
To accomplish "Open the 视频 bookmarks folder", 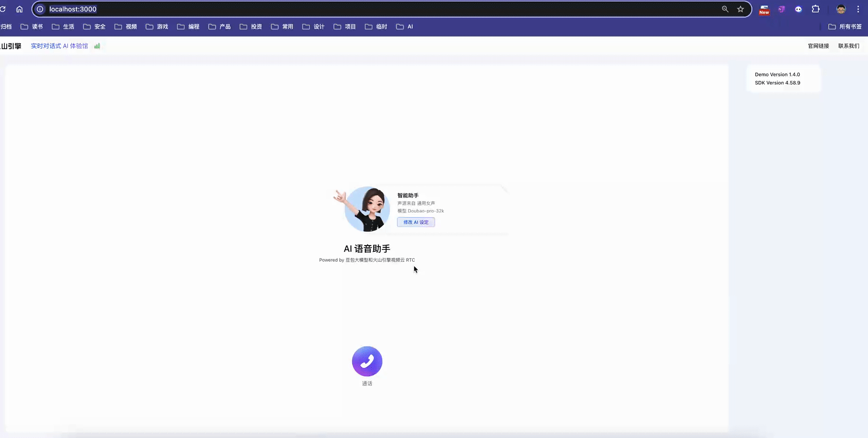I will pos(126,27).
